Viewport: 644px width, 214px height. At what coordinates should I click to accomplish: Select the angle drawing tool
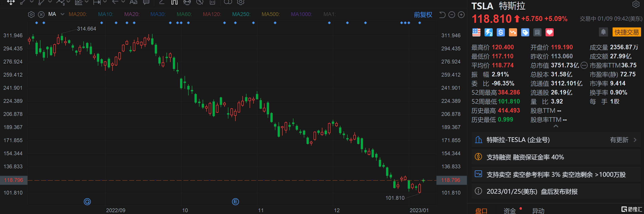pos(162,2)
